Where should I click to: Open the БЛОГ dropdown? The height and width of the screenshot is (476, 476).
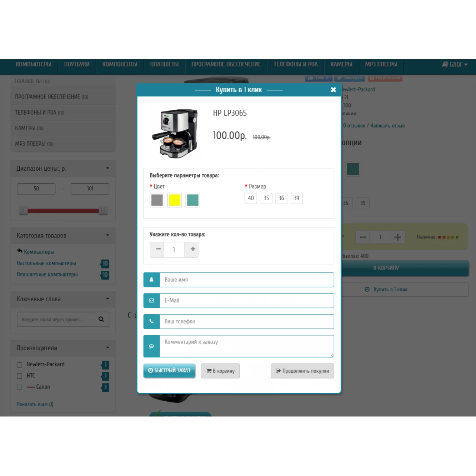click(x=455, y=65)
